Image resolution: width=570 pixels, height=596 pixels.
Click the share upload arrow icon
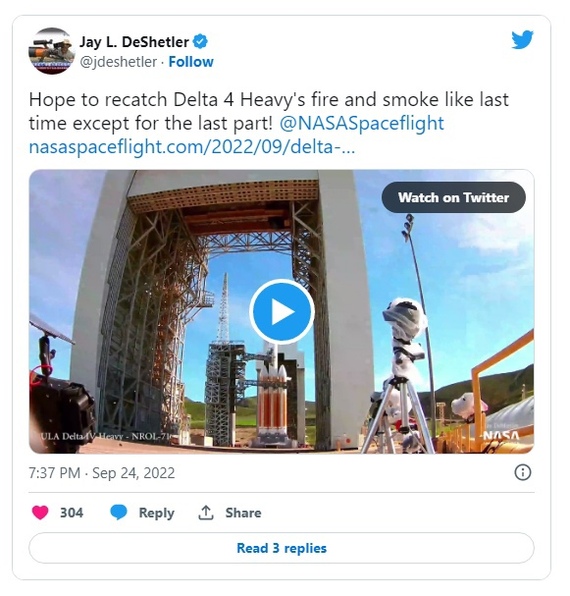pos(206,512)
